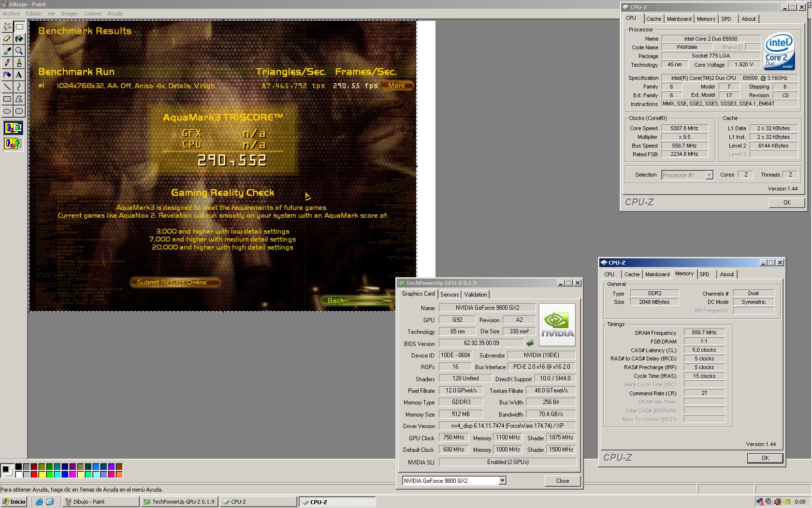
Task: Pick the Airbrush spray tool
Action: click(x=7, y=75)
